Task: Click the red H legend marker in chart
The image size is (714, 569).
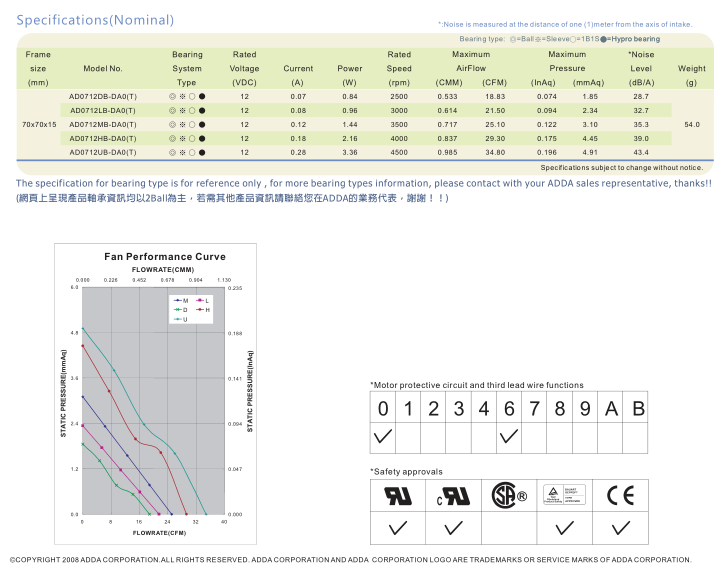Action: point(199,310)
